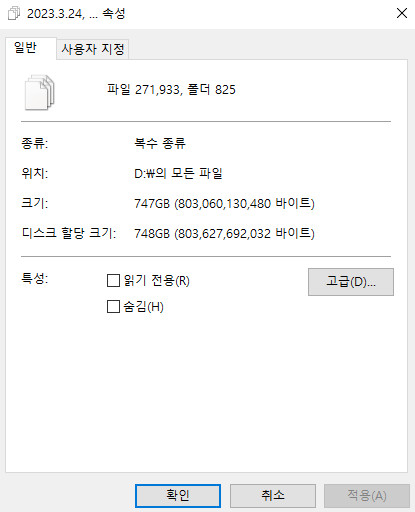Click the D:₩의 모든 파일 location value

point(178,173)
